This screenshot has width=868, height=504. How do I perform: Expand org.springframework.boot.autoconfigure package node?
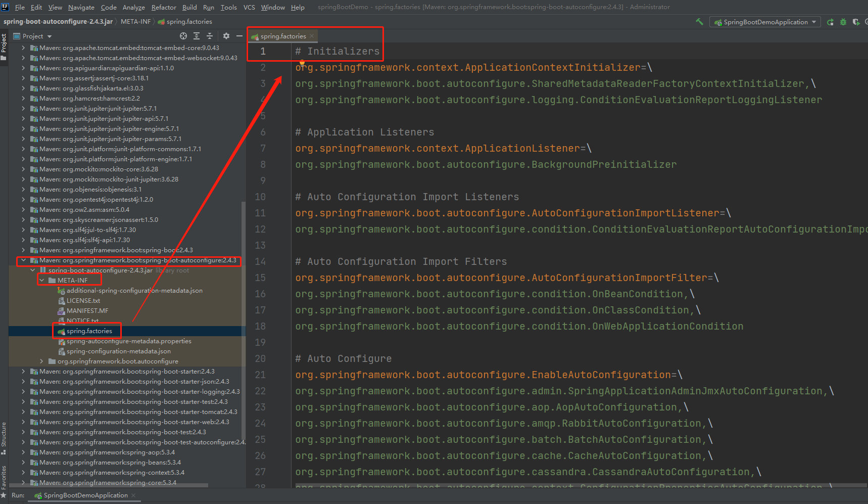point(41,361)
